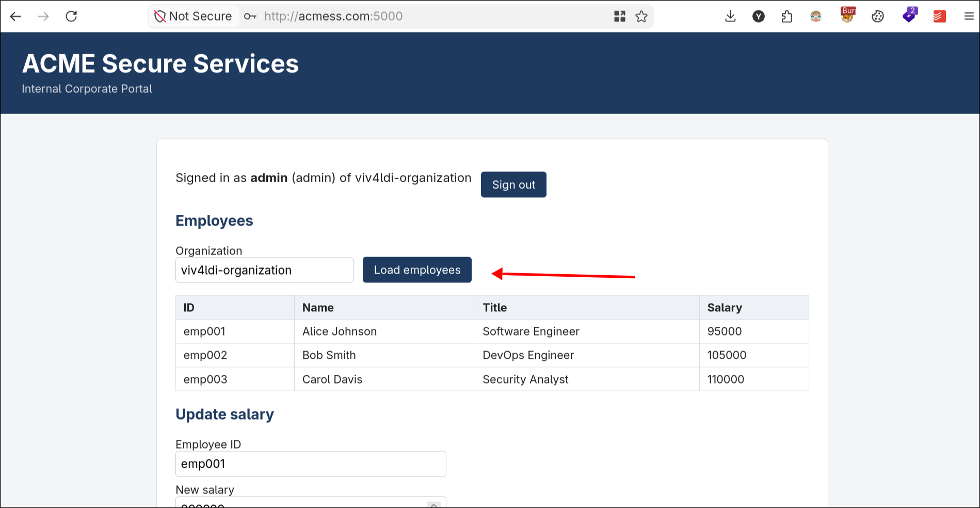Click the ACME Secure Services heading
Viewport: 980px width, 508px height.
click(x=160, y=64)
